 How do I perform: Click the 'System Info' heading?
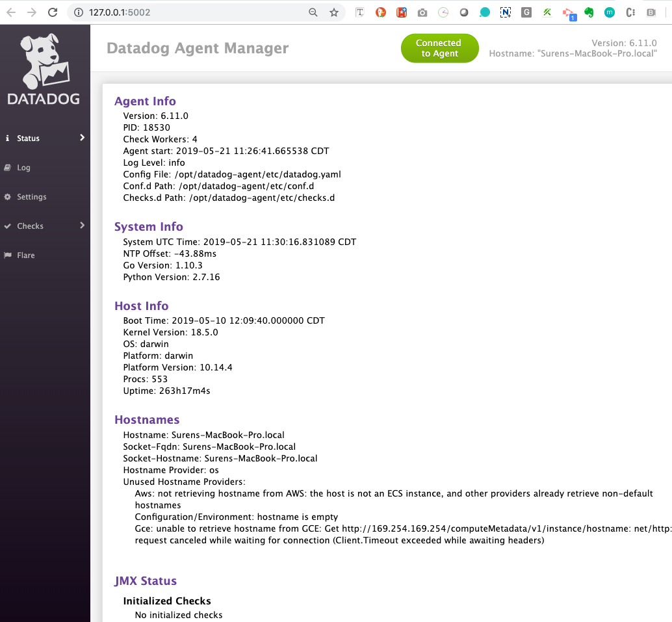tap(149, 226)
